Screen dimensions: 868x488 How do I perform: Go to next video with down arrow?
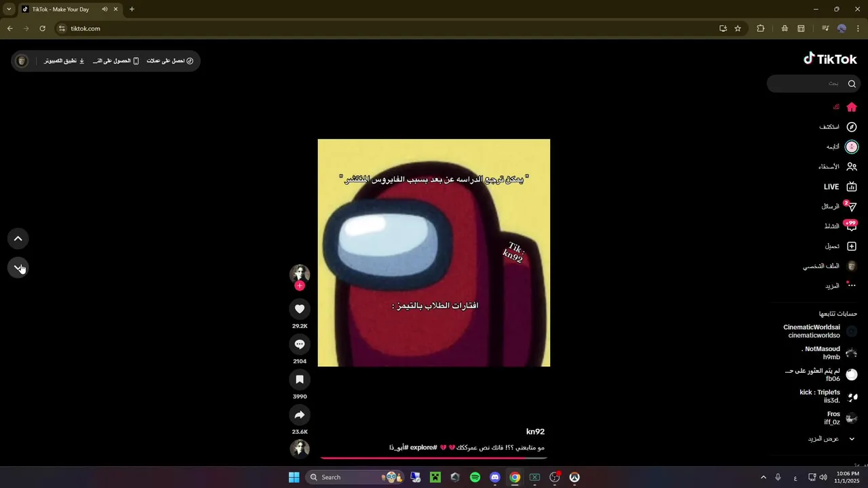(x=18, y=268)
